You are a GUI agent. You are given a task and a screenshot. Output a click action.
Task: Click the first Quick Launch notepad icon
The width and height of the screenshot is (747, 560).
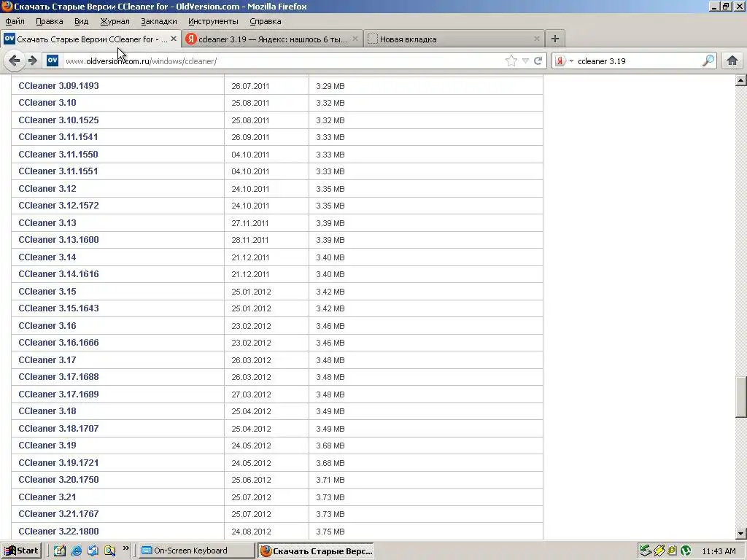[60, 551]
